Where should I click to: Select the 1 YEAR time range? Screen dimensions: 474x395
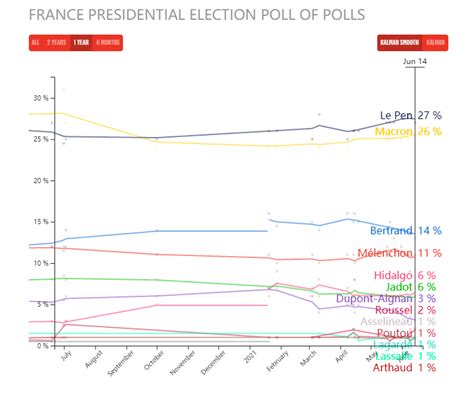coord(81,43)
